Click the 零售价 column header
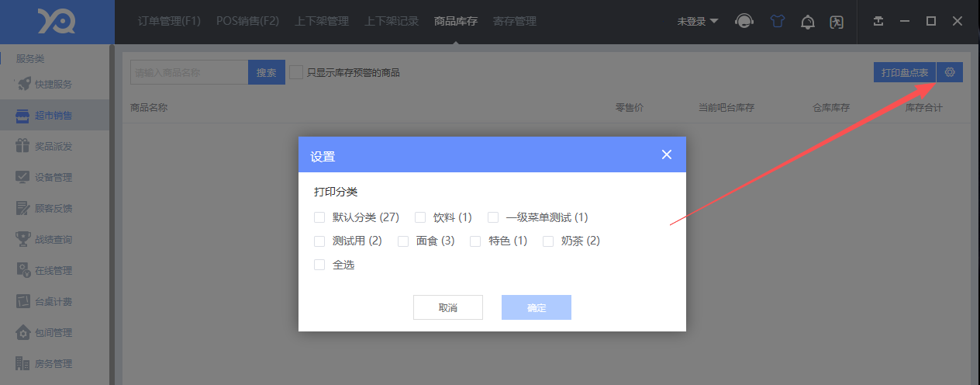 (630, 108)
